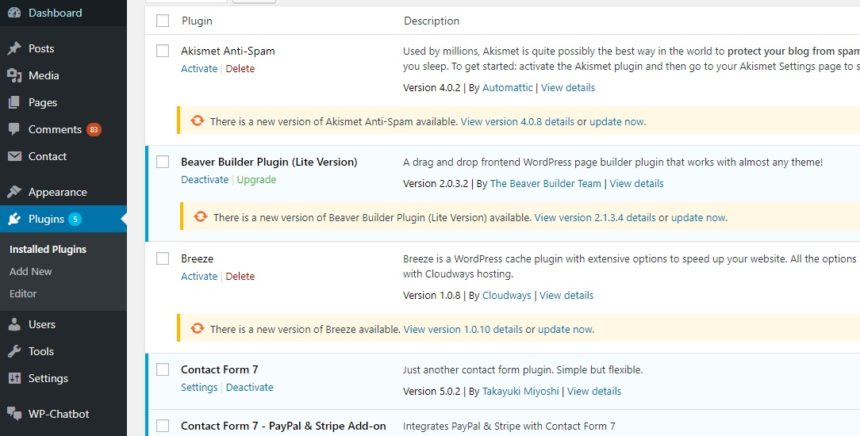
Task: Select the Contact envelope icon
Action: (14, 156)
